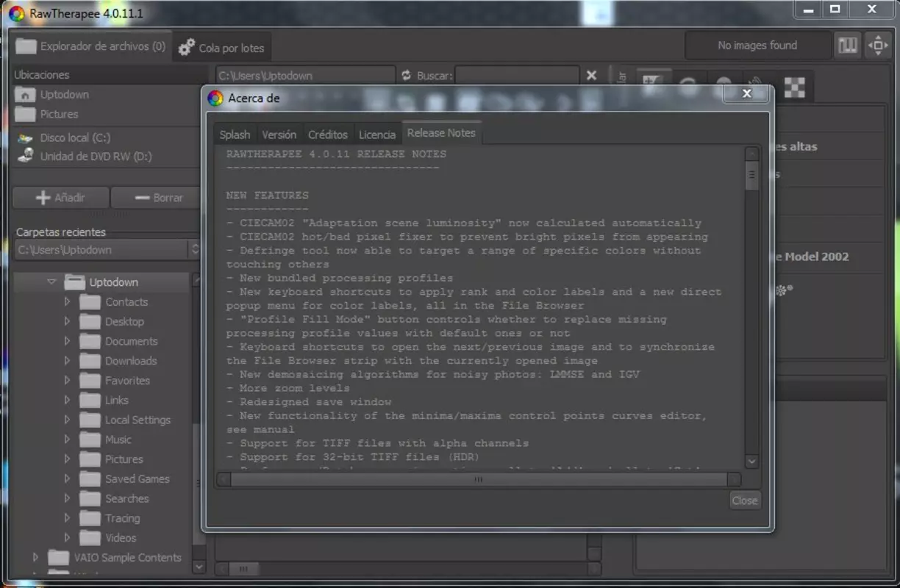Click the fullscreen arrows icon at top right
Image resolution: width=900 pixels, height=588 pixels.
(x=878, y=46)
